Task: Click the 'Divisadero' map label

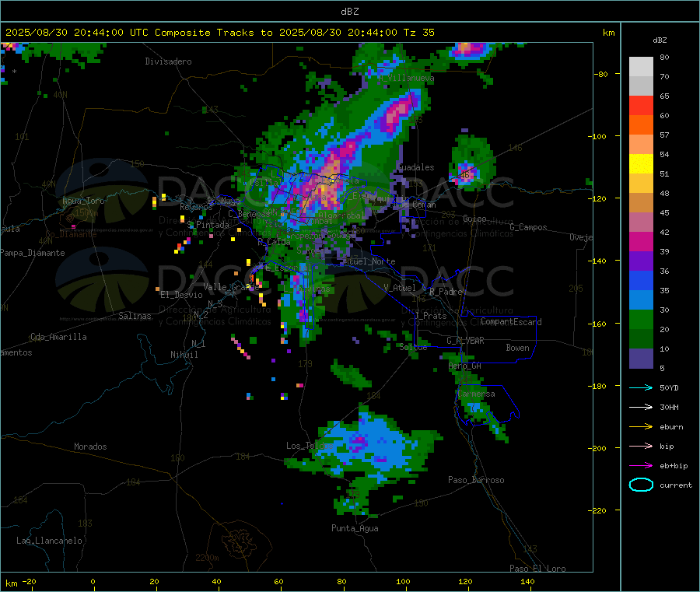Action: pos(168,61)
